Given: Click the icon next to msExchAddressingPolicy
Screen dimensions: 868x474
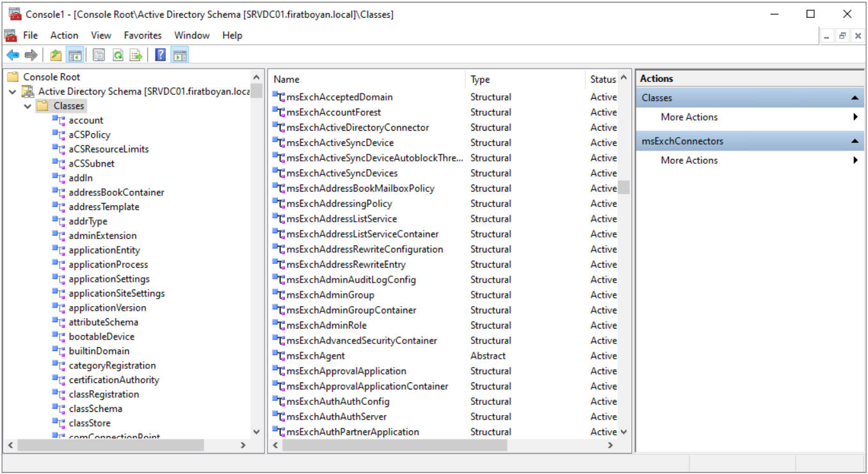Looking at the screenshot, I should click(x=278, y=204).
